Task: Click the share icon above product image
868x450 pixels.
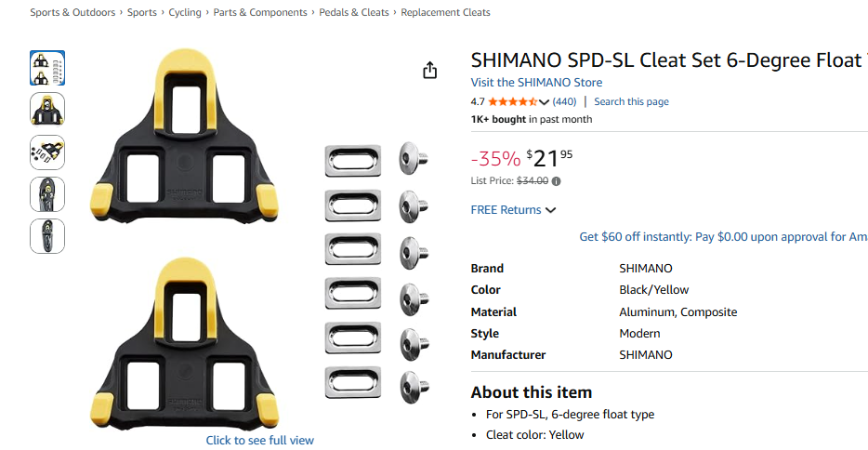Action: (x=429, y=71)
